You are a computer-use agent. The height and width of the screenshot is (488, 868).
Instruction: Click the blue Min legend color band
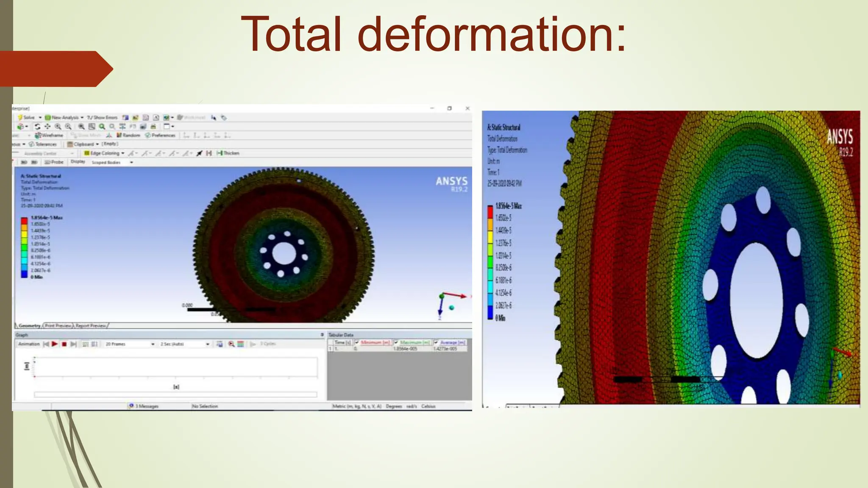click(24, 274)
